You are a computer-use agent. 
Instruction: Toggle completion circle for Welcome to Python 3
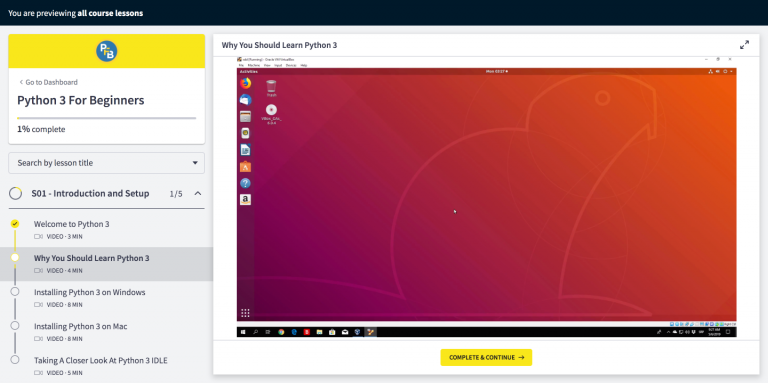pyautogui.click(x=15, y=224)
